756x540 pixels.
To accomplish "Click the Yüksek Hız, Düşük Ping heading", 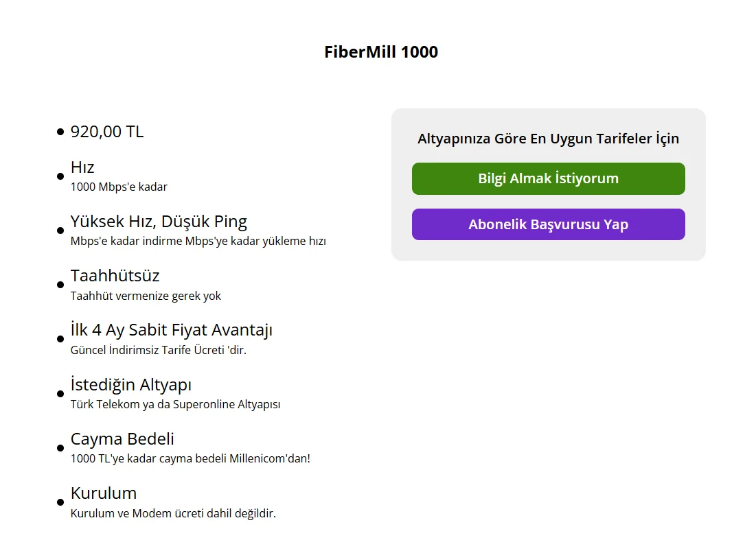I will [159, 222].
